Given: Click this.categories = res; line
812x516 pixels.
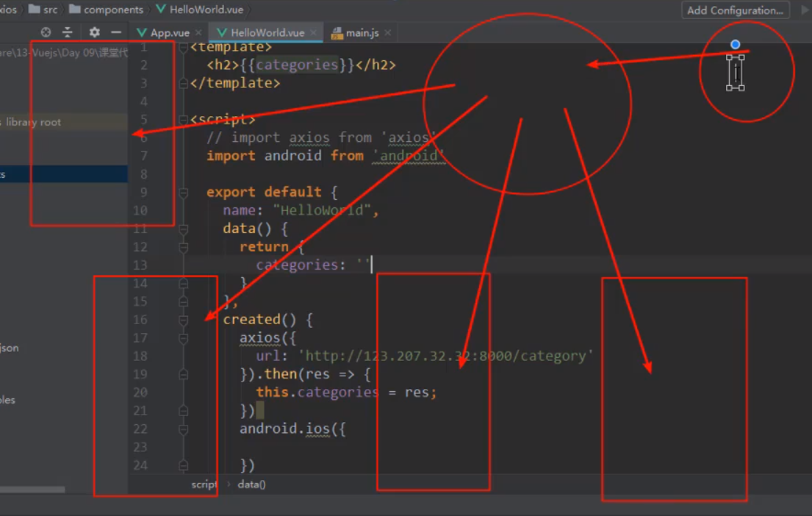Looking at the screenshot, I should point(346,393).
